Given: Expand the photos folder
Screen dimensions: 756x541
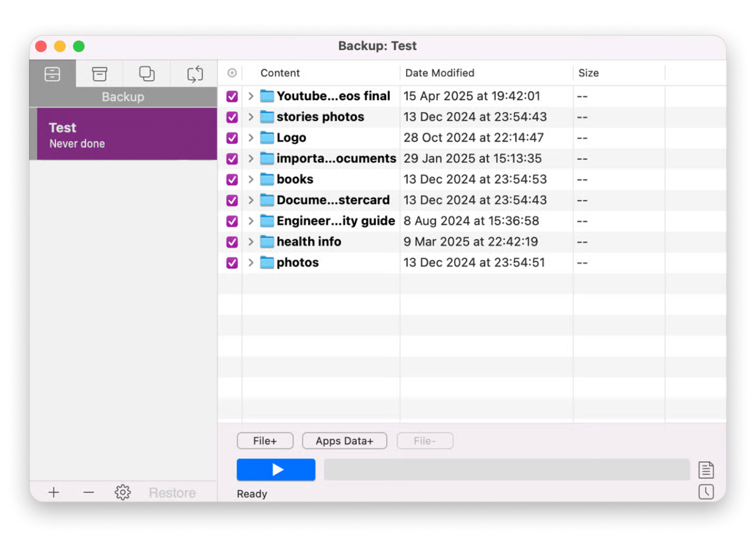Looking at the screenshot, I should (251, 262).
